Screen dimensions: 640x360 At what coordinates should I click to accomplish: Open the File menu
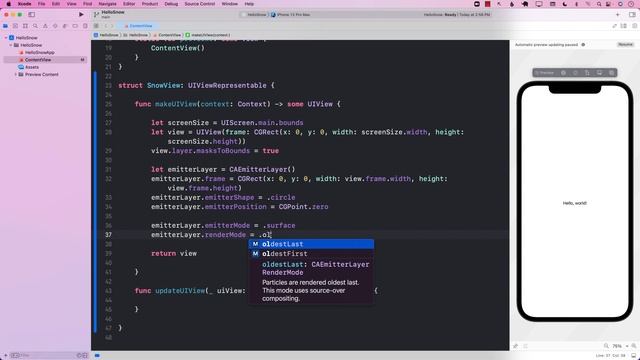pos(42,4)
